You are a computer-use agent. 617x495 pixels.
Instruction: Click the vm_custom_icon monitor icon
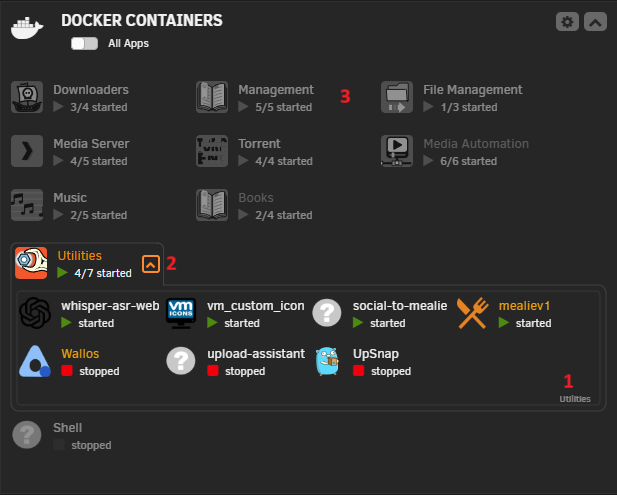click(181, 313)
